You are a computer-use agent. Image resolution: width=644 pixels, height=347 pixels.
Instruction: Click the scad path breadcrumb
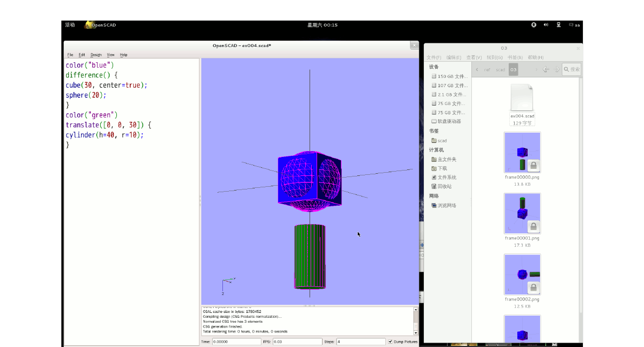point(500,69)
